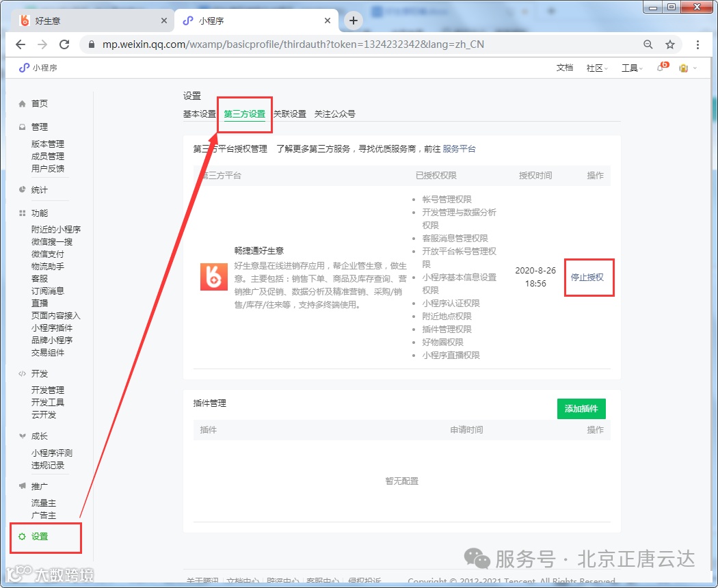Reload the page with refresh icon
The image size is (718, 588).
pos(64,44)
